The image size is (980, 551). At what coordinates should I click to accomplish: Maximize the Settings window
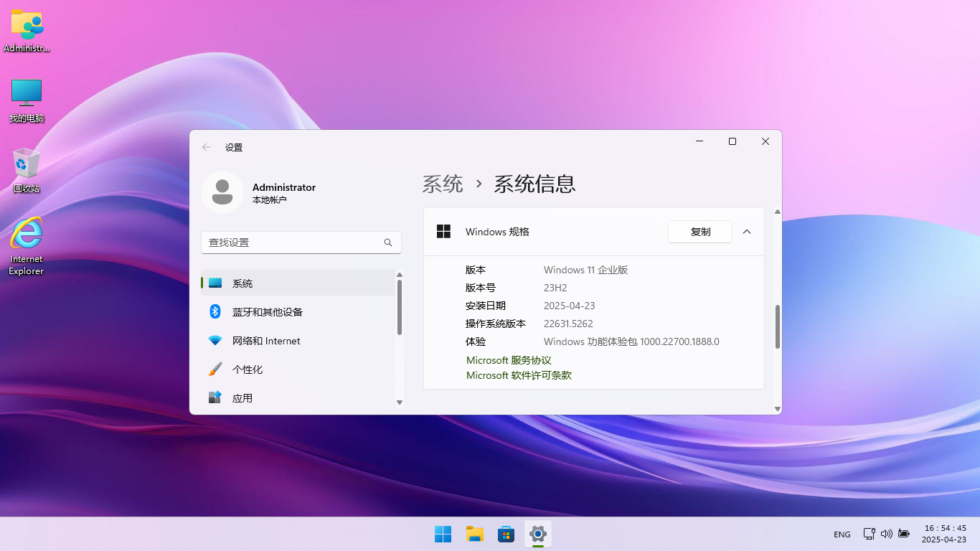point(732,141)
